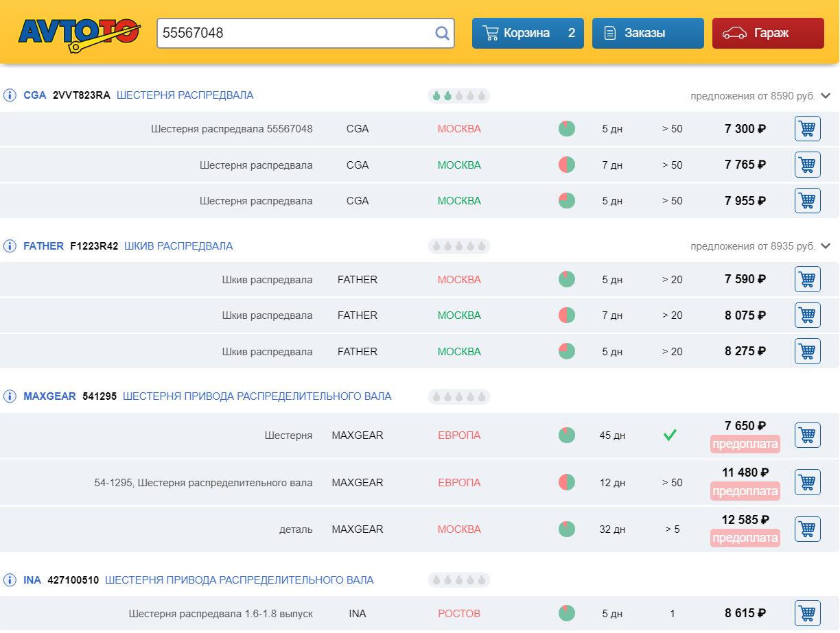Click the AVTOTO logo
840x633 pixels.
pyautogui.click(x=78, y=33)
